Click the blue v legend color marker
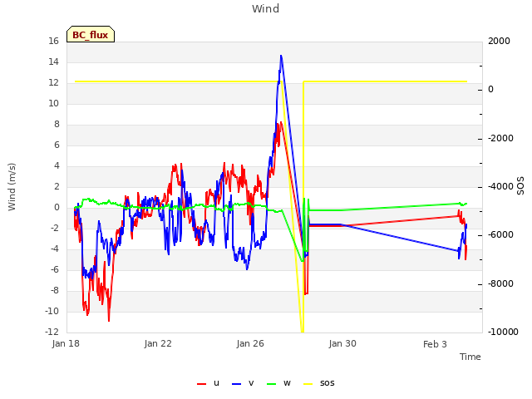Screen dimensions: 532x399 236,384
